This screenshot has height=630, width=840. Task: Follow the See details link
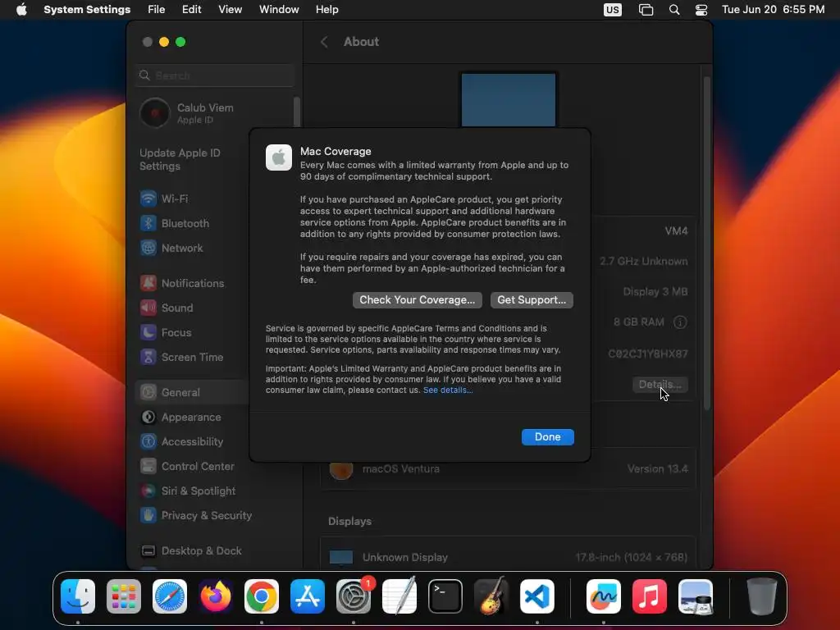[x=448, y=390]
